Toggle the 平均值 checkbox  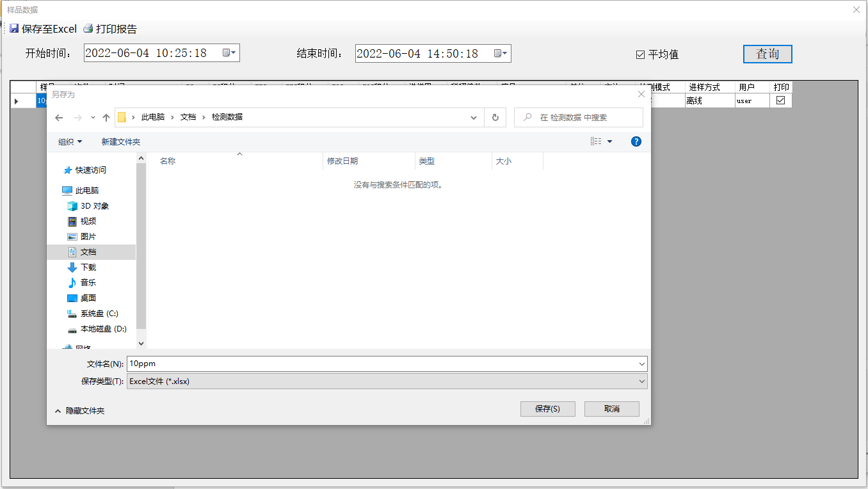pyautogui.click(x=640, y=54)
